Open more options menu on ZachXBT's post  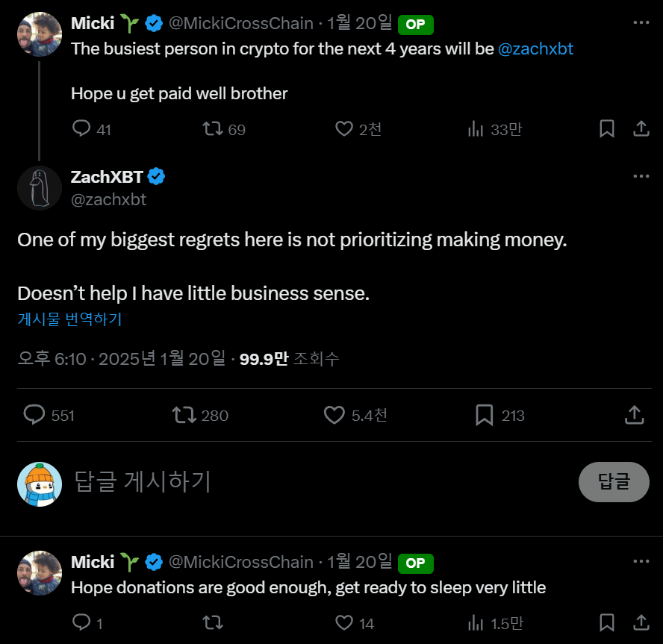641,177
